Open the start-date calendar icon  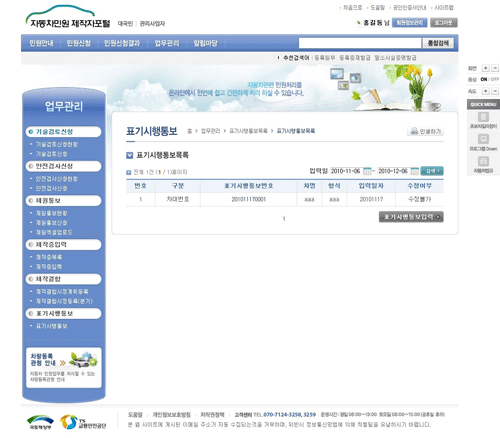367,171
